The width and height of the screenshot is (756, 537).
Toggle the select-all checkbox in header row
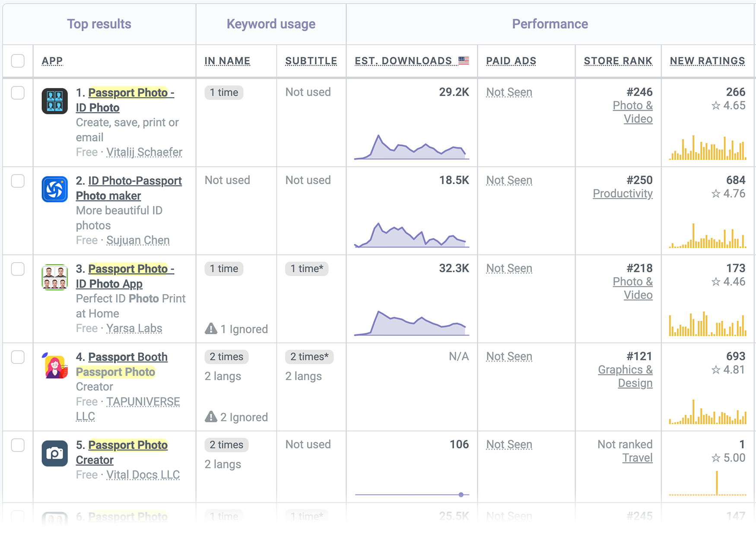tap(18, 61)
